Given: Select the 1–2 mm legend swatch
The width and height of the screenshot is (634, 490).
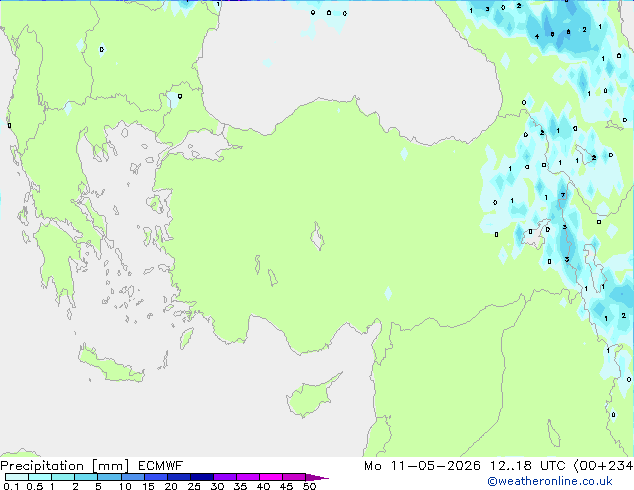Looking at the screenshot, I should (x=63, y=477).
